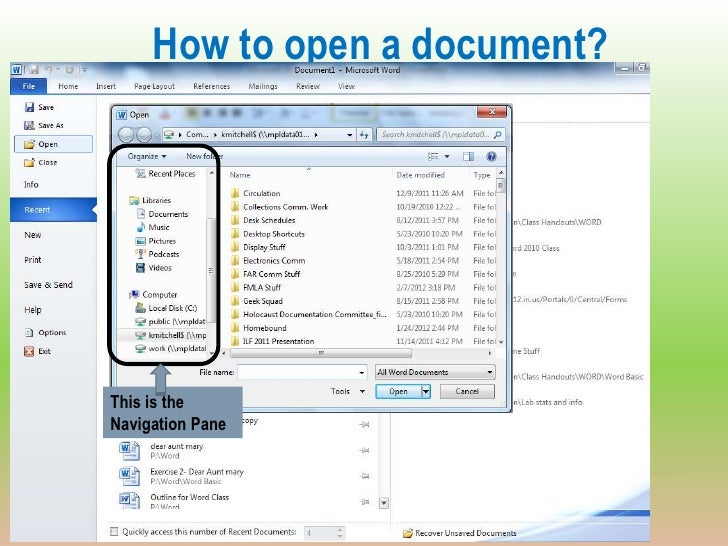
Task: Select Save & Send in backstage menu
Action: pyautogui.click(x=48, y=285)
